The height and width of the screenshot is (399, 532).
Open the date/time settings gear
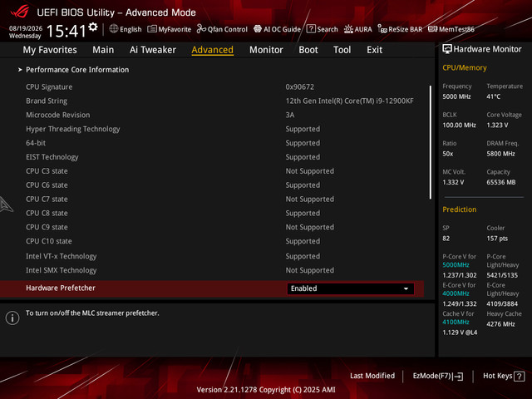click(x=93, y=27)
